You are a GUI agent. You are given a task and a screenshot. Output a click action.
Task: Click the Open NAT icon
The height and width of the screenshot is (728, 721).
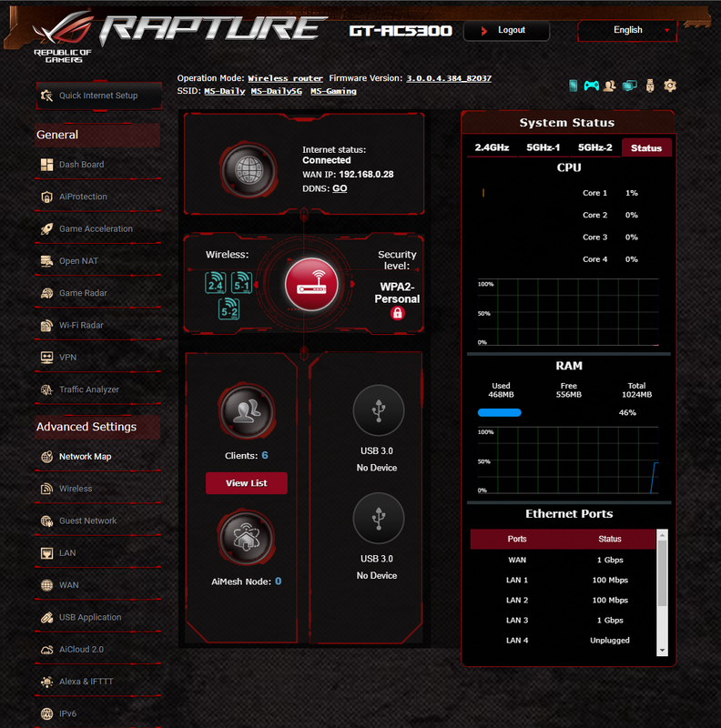[47, 261]
